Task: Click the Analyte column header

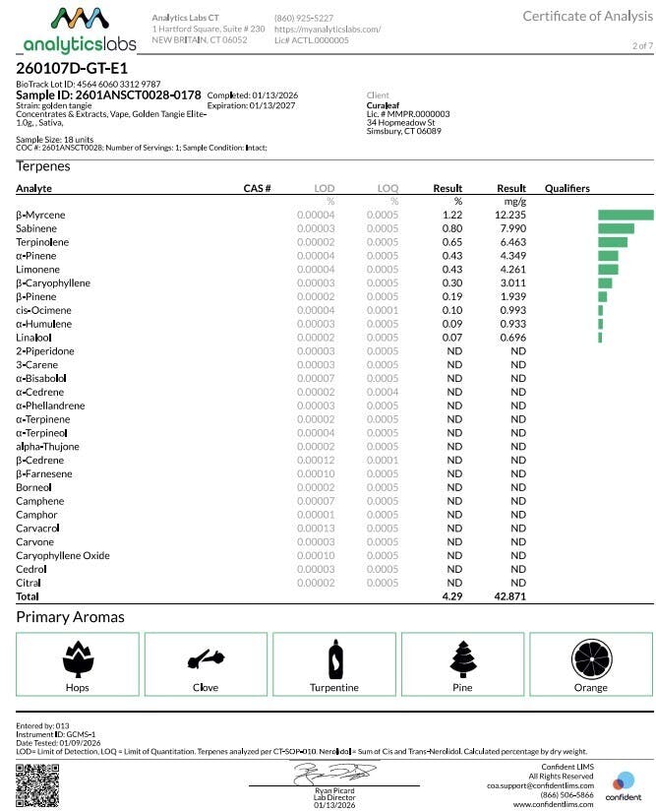Action: click(x=33, y=188)
